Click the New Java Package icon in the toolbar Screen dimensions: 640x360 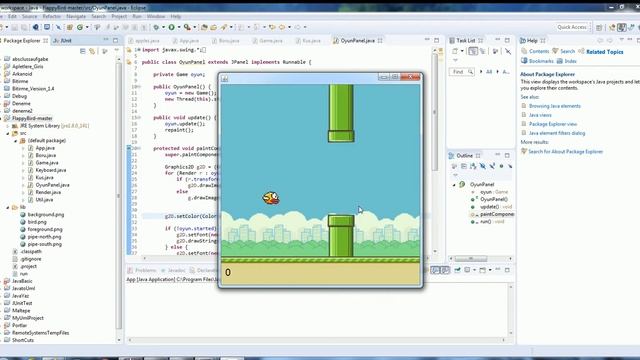[x=70, y=27]
